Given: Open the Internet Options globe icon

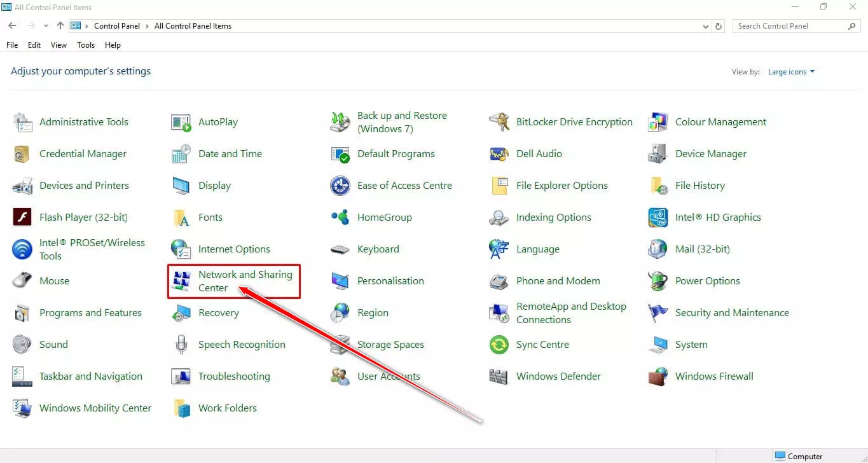Looking at the screenshot, I should (x=181, y=249).
